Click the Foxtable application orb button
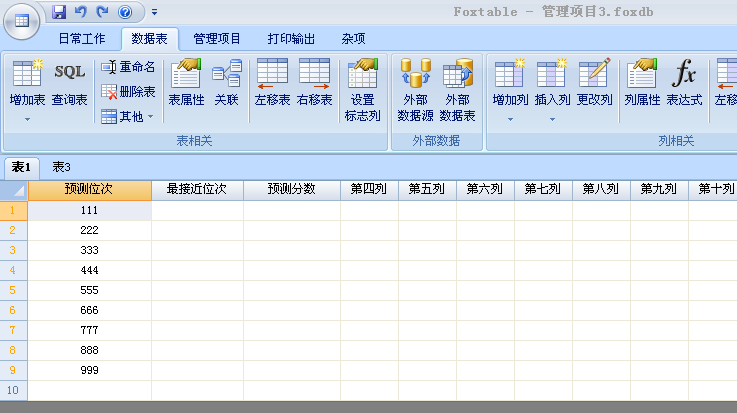This screenshot has height=413, width=737. [x=21, y=20]
